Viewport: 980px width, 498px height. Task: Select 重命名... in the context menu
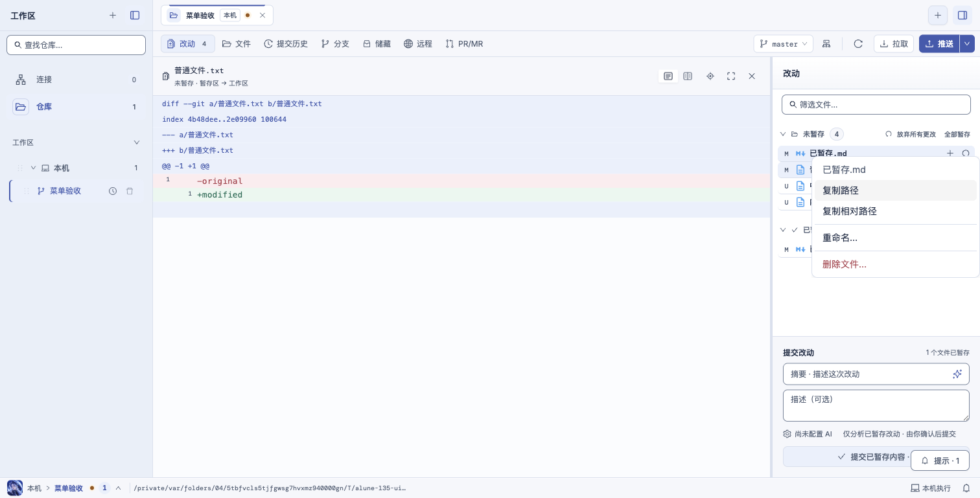click(x=895, y=238)
